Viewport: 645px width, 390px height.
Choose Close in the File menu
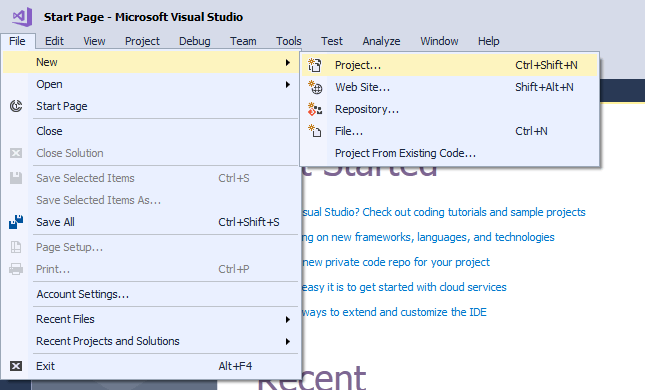(x=151, y=131)
